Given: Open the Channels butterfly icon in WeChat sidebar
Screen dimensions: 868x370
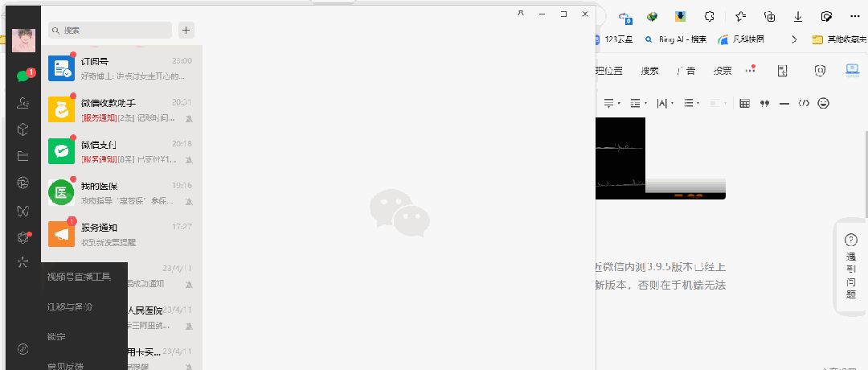Looking at the screenshot, I should [23, 211].
